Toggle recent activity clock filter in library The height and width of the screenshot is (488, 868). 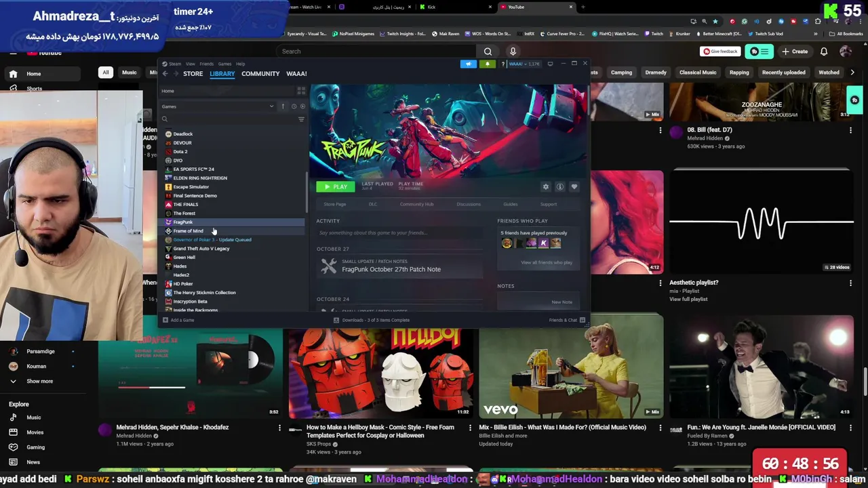click(x=294, y=106)
